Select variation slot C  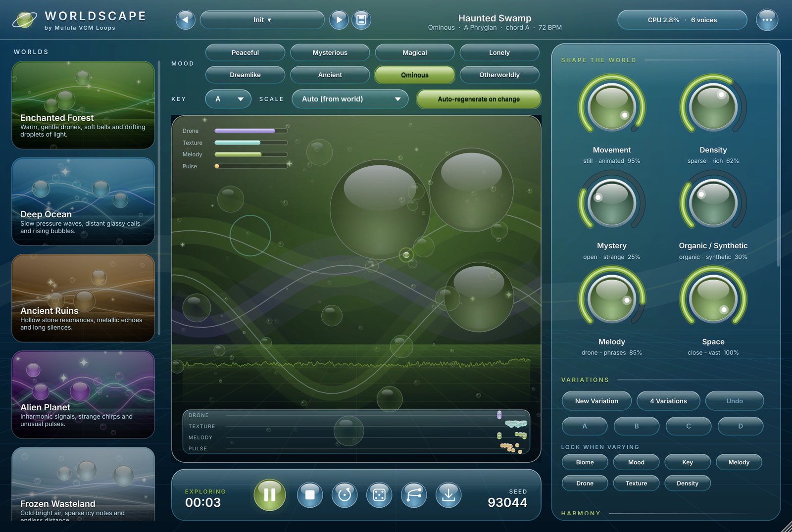(689, 426)
